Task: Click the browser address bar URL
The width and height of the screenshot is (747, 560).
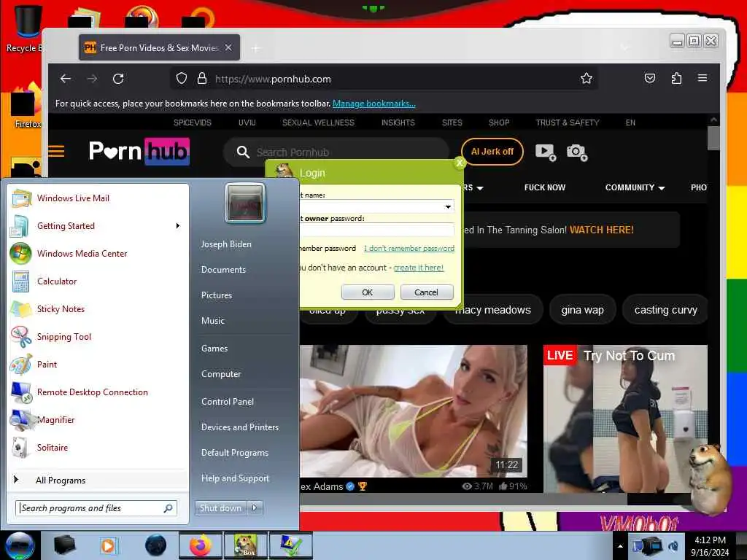Action: point(273,79)
